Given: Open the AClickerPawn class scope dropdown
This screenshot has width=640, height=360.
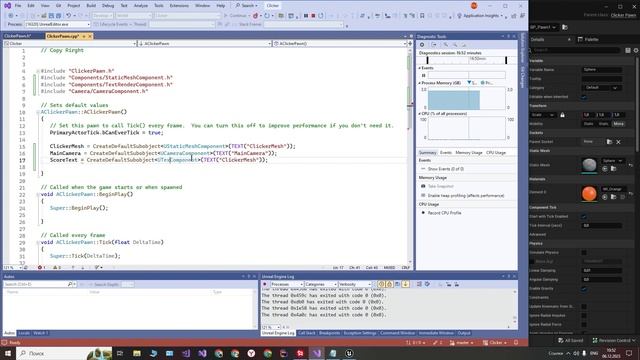Looking at the screenshot, I should (205, 43).
